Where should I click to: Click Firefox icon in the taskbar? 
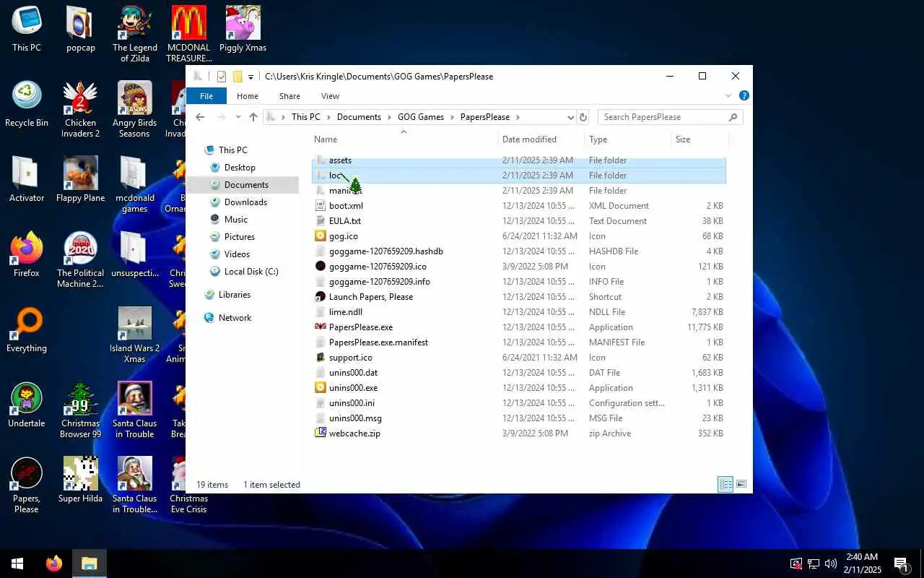click(x=54, y=564)
